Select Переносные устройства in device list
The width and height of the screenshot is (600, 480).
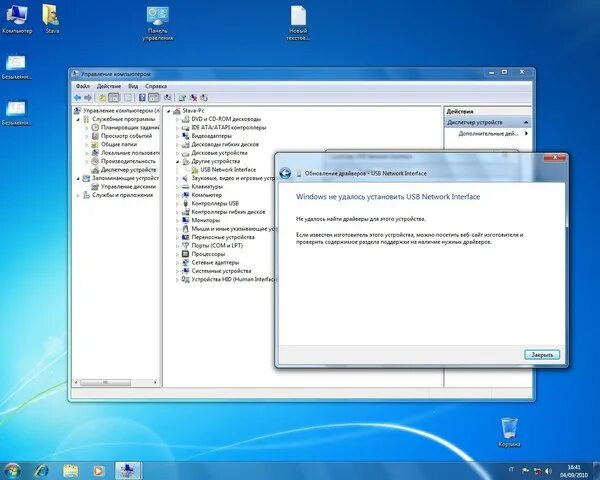click(223, 237)
